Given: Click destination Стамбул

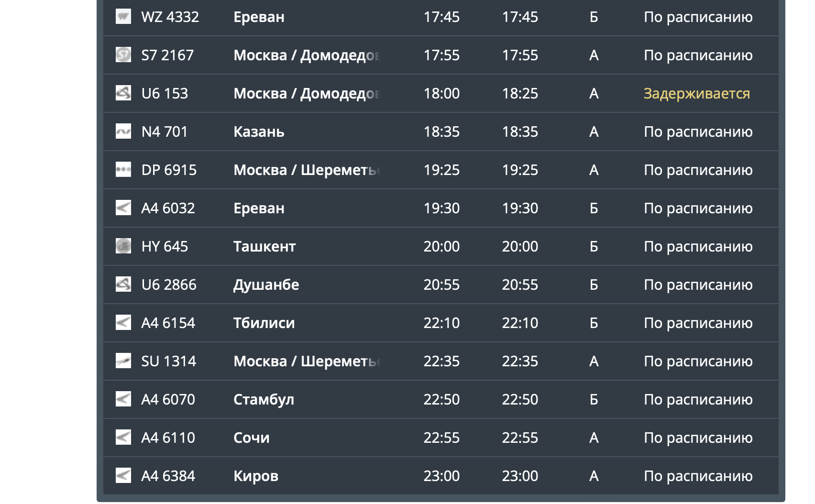Looking at the screenshot, I should coord(264,399).
